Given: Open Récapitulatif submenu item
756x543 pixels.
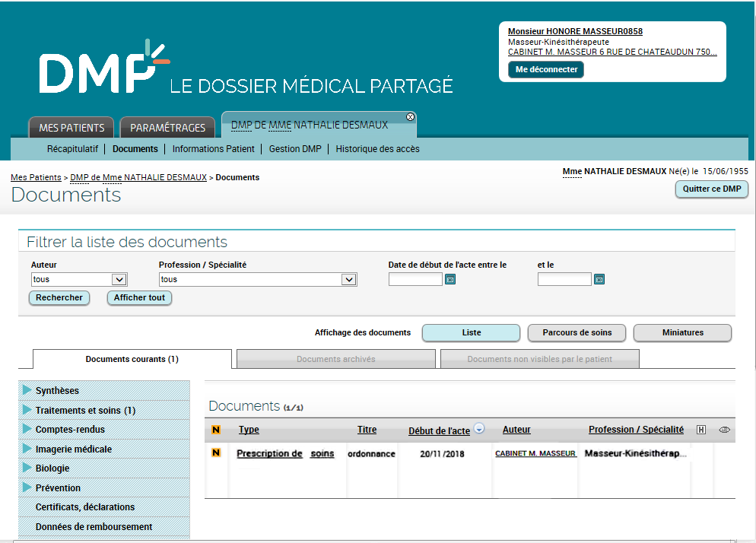Looking at the screenshot, I should [72, 149].
